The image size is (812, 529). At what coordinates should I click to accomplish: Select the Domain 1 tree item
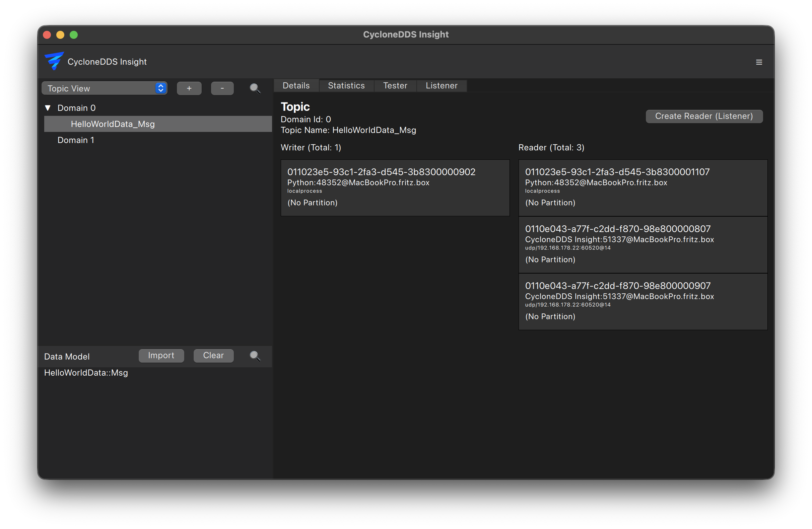(76, 140)
